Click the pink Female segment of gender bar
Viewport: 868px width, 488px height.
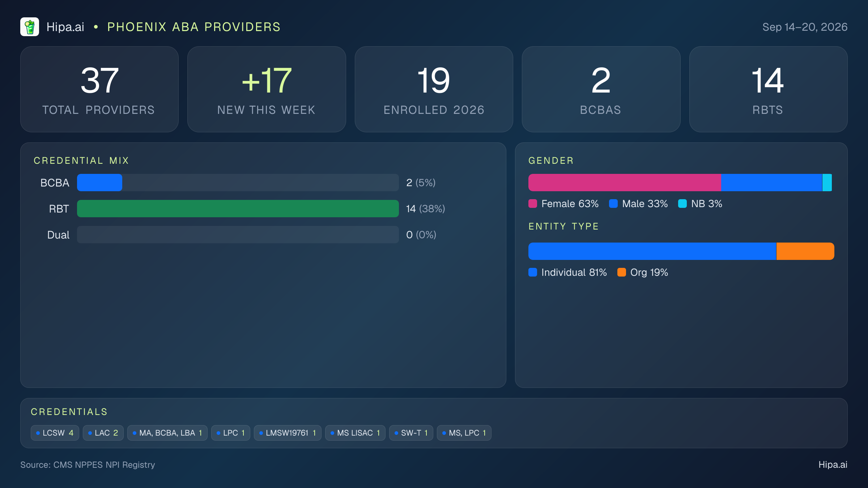(625, 183)
